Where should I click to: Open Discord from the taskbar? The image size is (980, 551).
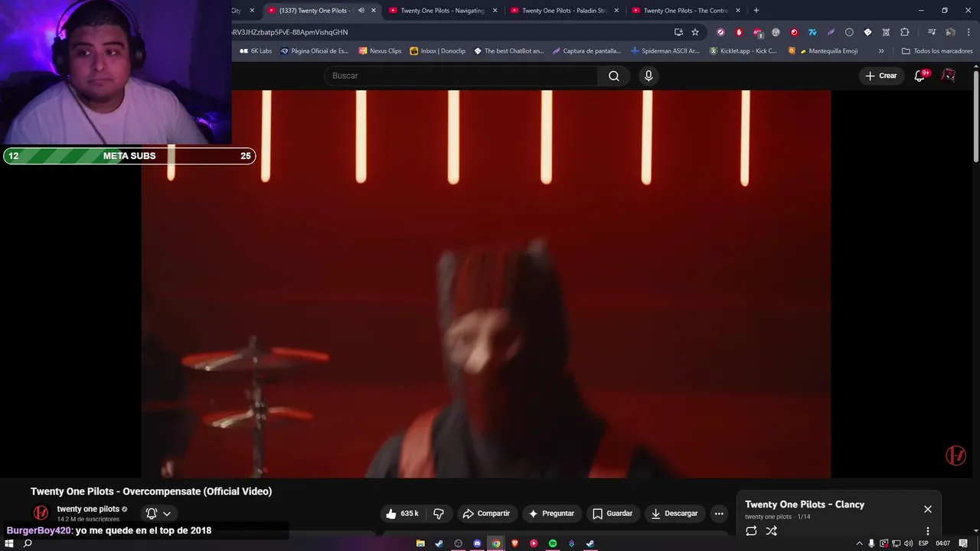pos(477,543)
